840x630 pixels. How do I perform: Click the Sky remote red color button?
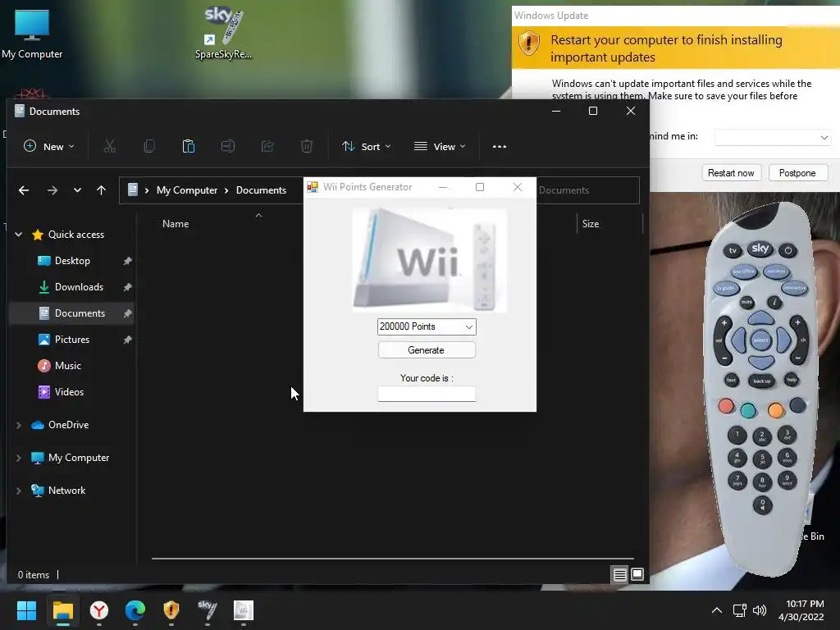click(x=727, y=406)
